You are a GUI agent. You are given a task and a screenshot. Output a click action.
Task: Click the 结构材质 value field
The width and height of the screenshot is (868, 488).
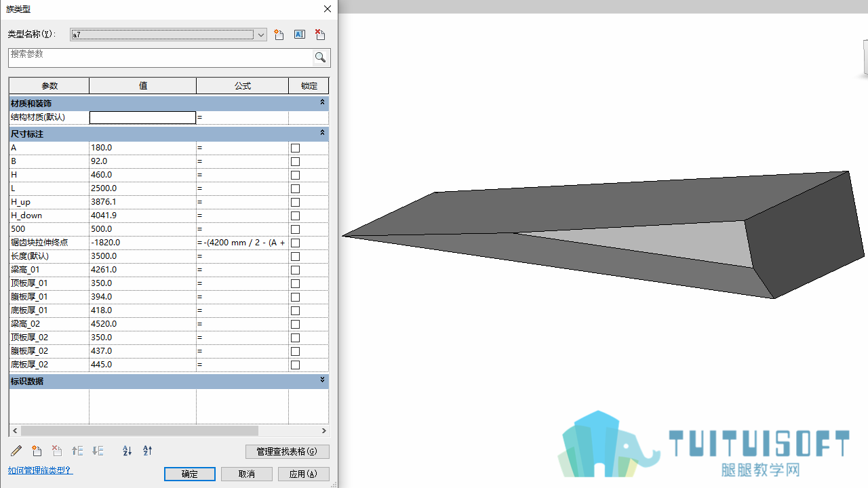[142, 118]
